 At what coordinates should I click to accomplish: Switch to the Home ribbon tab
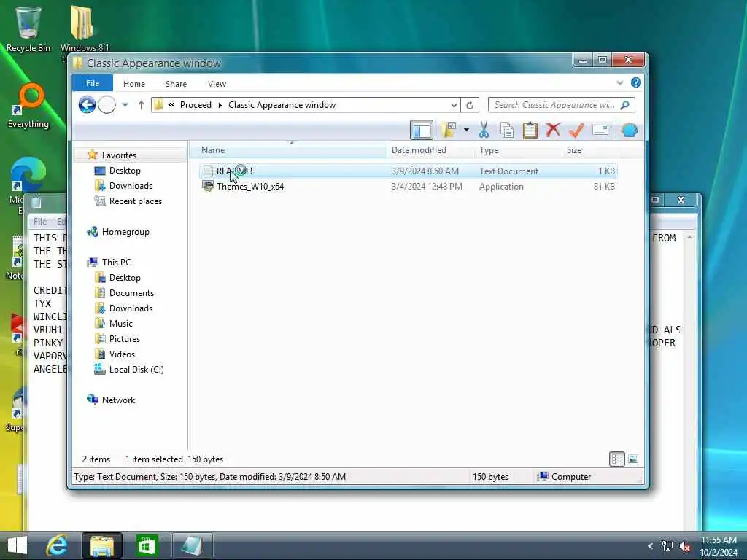click(134, 84)
